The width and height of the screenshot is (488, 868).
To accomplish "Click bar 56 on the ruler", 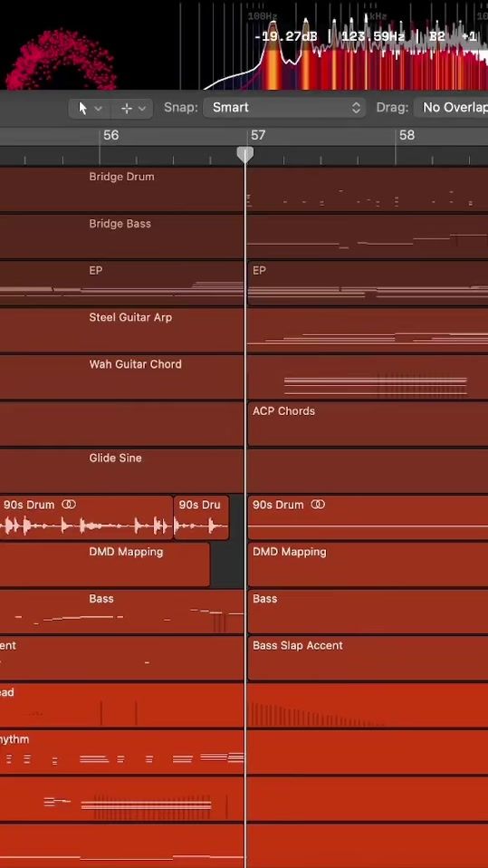I will click(110, 135).
